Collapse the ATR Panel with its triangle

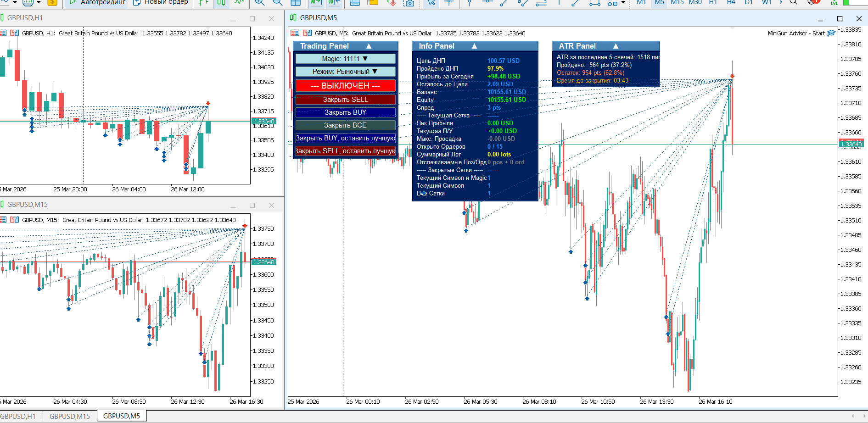(x=616, y=46)
